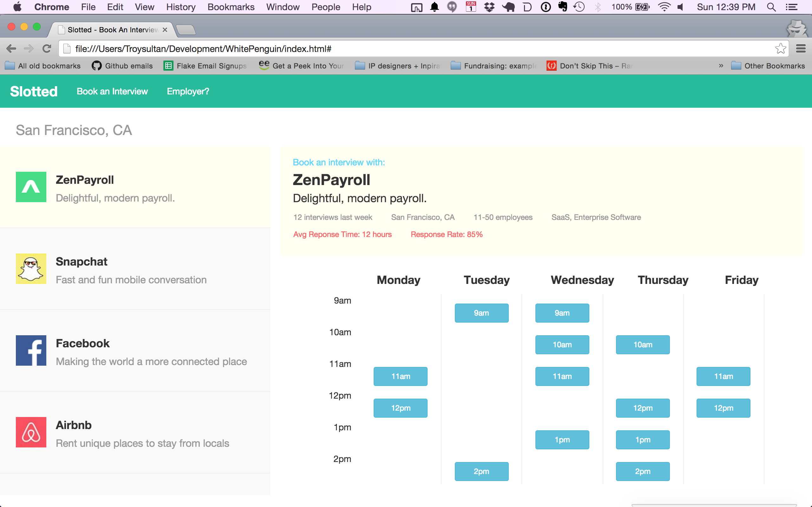812x507 pixels.
Task: Click the Facebook logo thumbnail
Action: coord(31,350)
